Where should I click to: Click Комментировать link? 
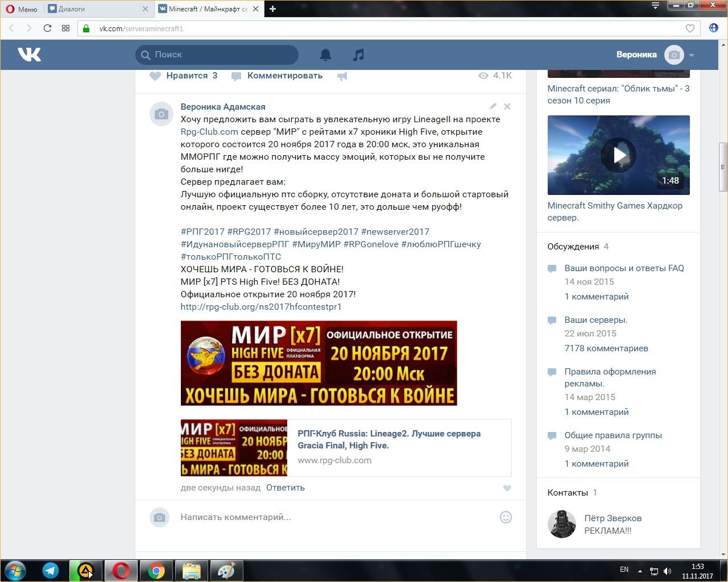click(x=285, y=76)
